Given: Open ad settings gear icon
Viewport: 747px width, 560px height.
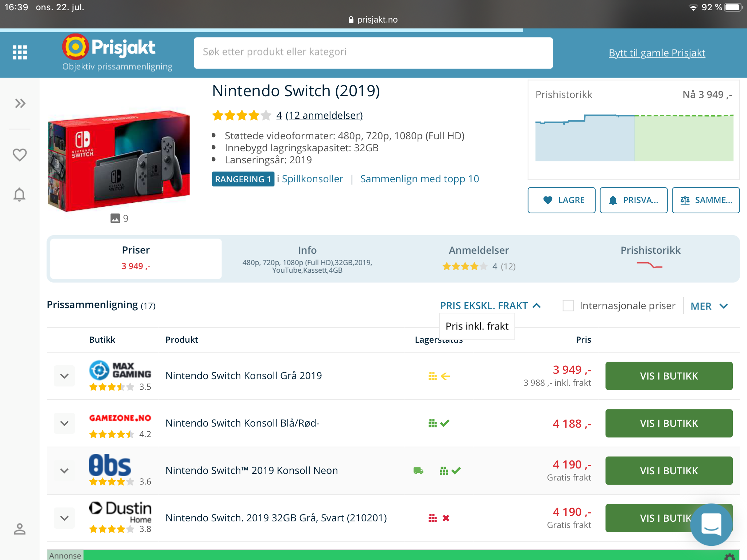Looking at the screenshot, I should [729, 556].
